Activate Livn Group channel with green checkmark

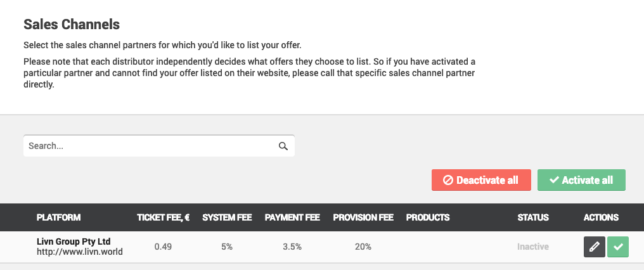(618, 247)
